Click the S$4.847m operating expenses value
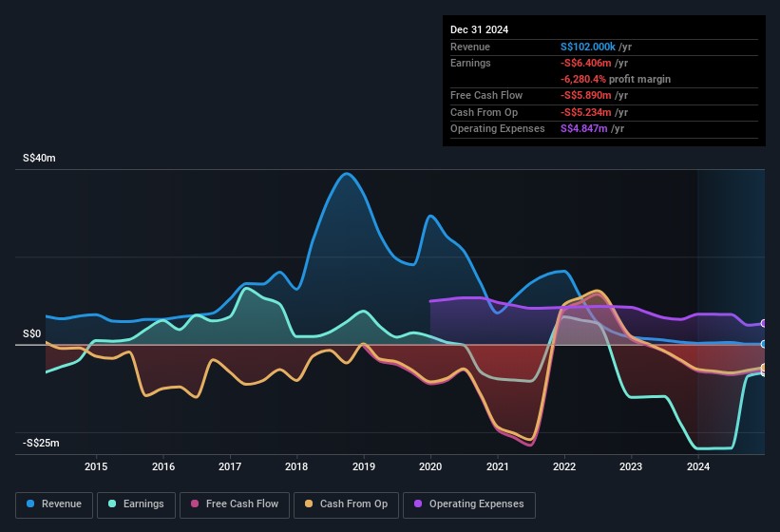 click(583, 128)
